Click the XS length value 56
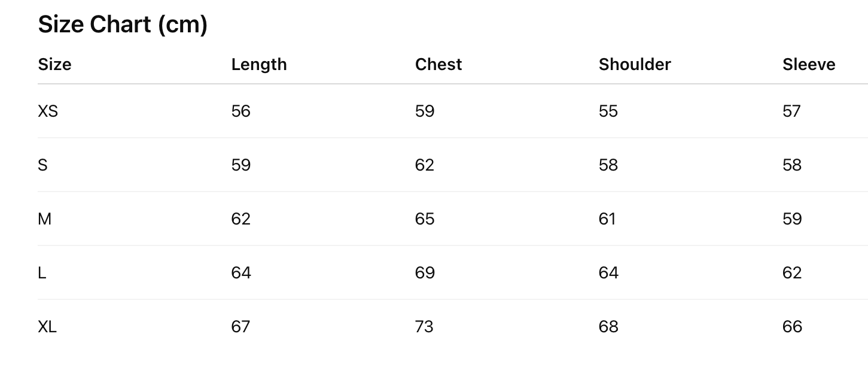This screenshot has height=367, width=868. coord(240,111)
